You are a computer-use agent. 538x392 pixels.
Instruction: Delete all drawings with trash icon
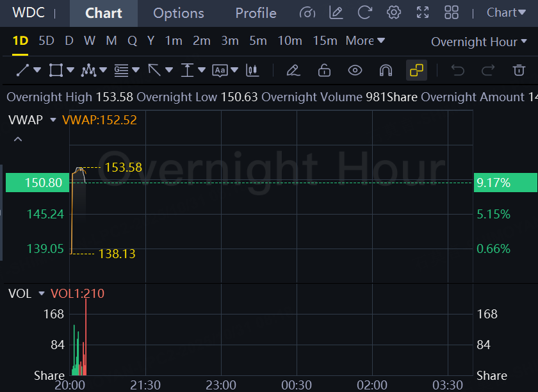coord(519,70)
